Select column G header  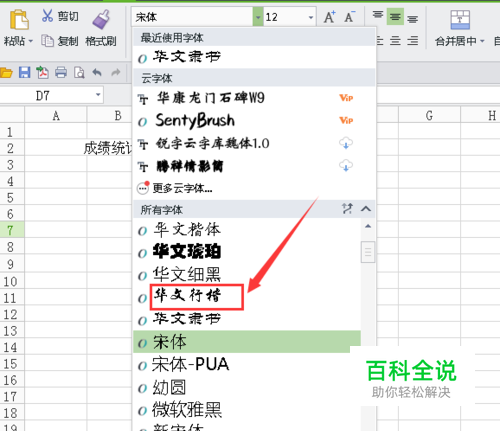pos(429,116)
